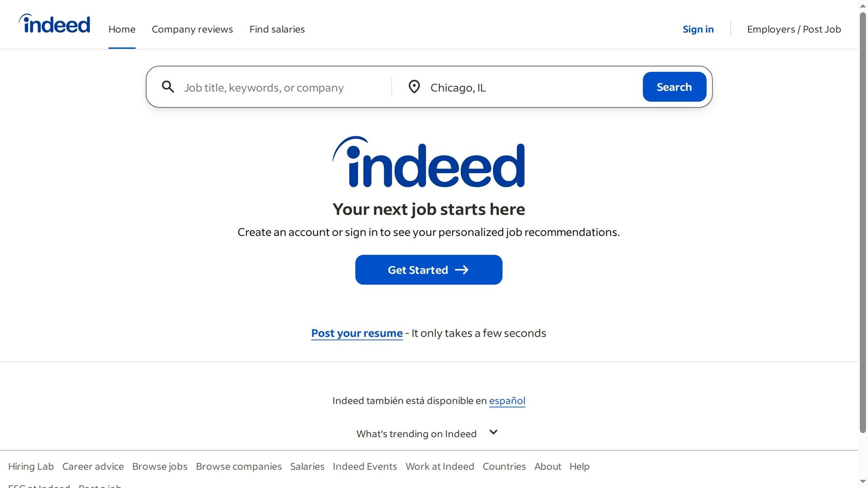Open the Career advice footer link

(x=93, y=466)
